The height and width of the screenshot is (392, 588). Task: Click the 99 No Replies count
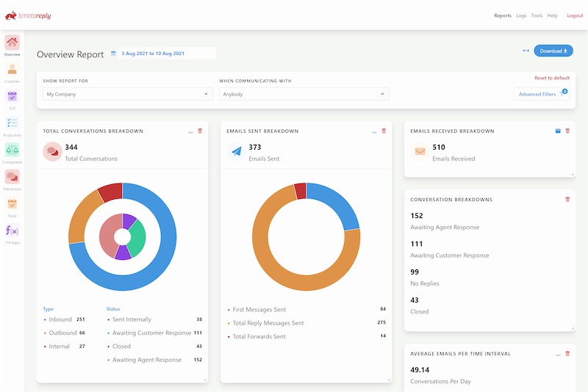[415, 272]
